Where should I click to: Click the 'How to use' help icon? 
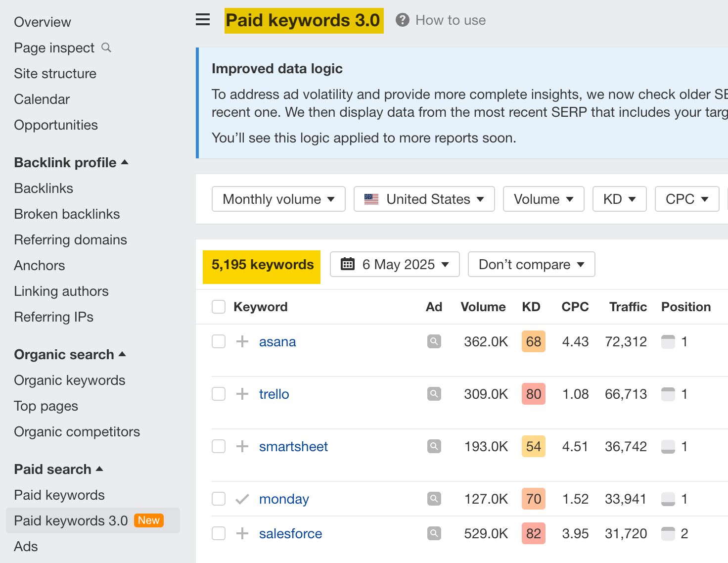point(402,20)
